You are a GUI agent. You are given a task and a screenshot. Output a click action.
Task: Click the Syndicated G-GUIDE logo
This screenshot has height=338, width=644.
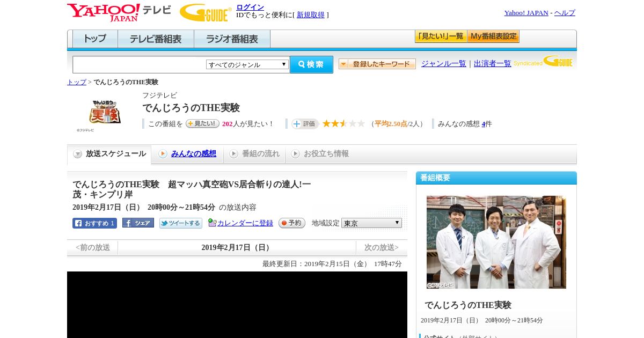point(543,61)
